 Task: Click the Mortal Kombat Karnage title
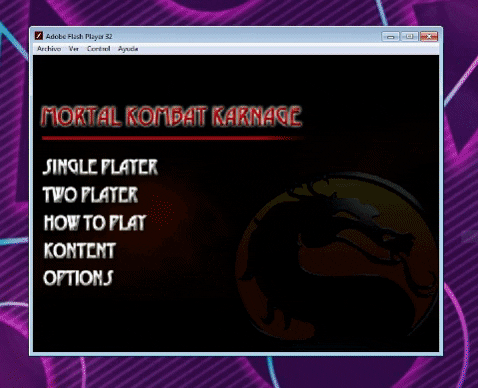(171, 116)
